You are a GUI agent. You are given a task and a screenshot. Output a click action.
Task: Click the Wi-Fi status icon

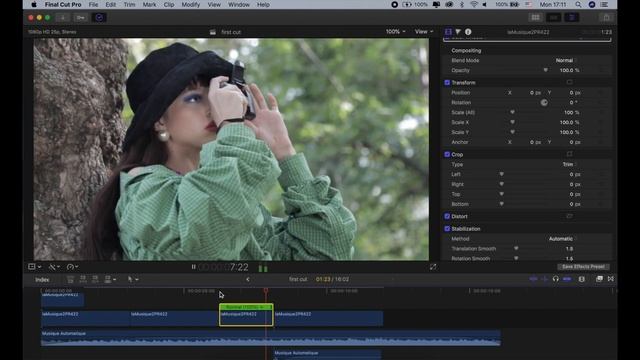click(x=473, y=4)
